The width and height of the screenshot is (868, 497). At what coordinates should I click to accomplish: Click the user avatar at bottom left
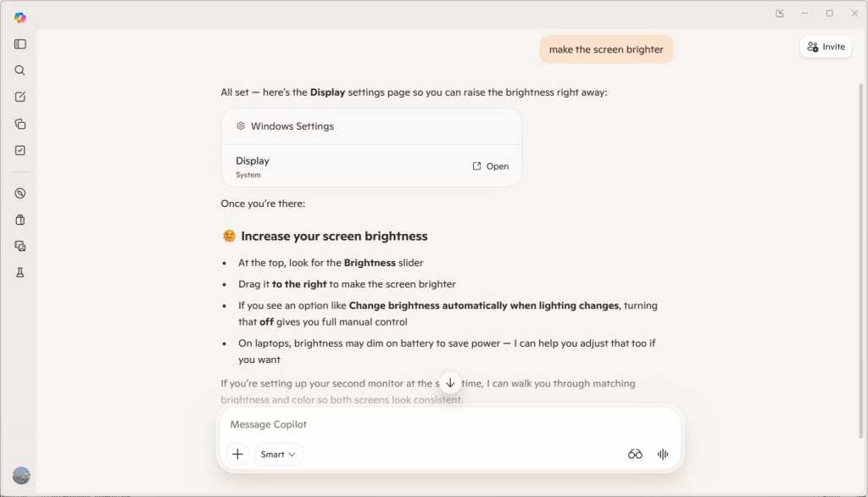(20, 475)
